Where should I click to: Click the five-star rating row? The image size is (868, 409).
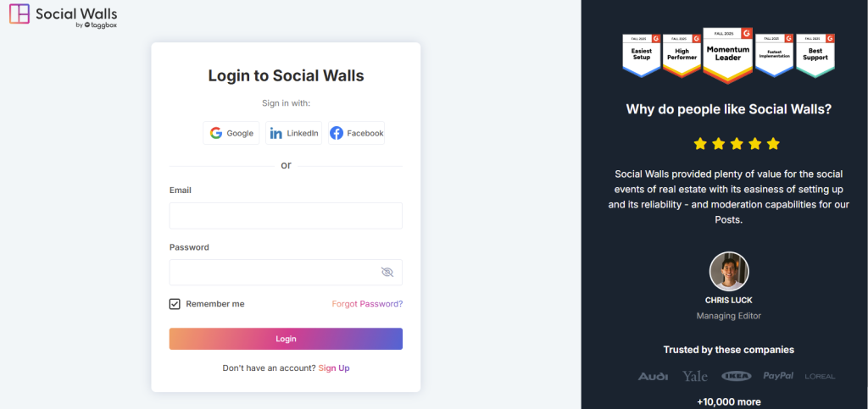point(737,144)
